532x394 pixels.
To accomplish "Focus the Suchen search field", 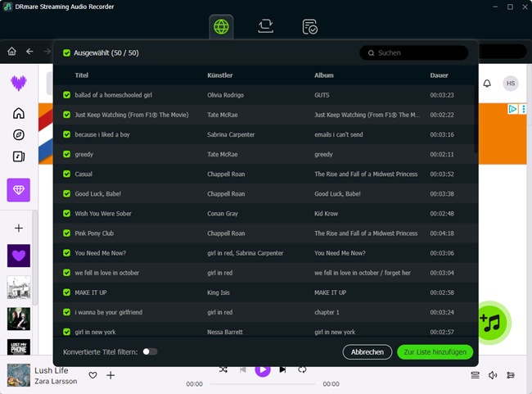I will (413, 52).
